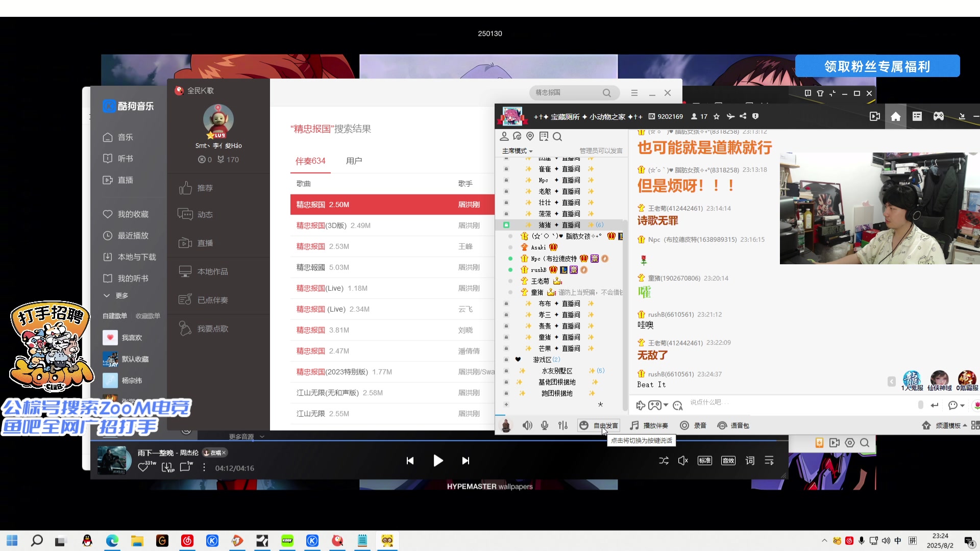Open the Kugou play queue list

pos(769,461)
